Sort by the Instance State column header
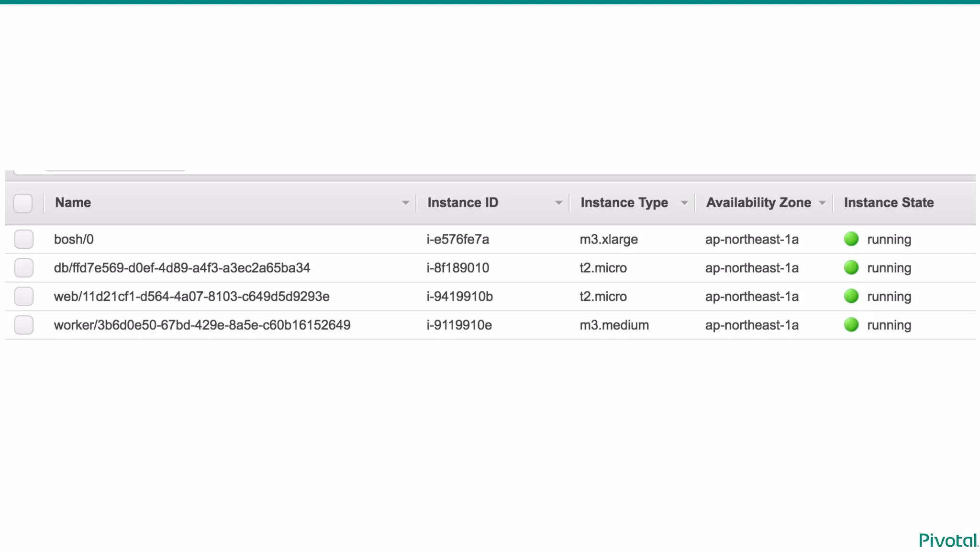The height and width of the screenshot is (551, 980). (x=889, y=203)
